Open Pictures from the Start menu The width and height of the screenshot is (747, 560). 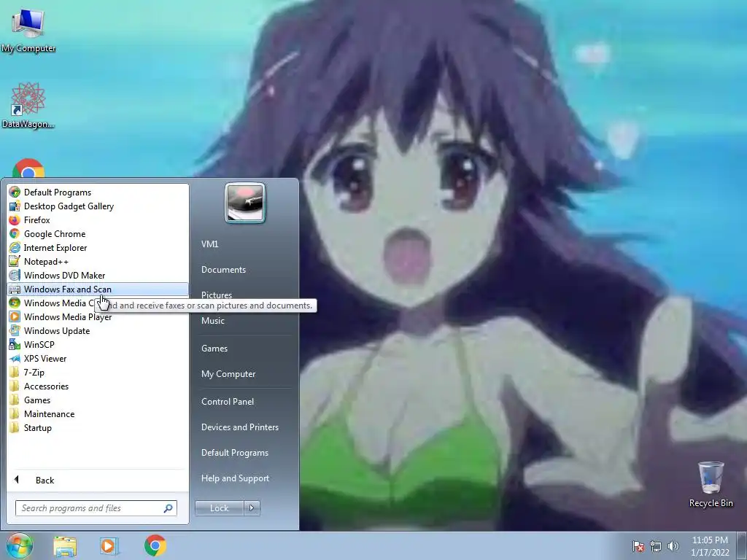tap(217, 295)
